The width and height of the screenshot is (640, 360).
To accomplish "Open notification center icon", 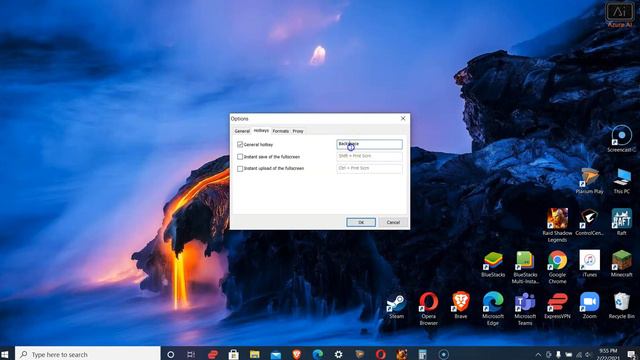I will click(631, 354).
